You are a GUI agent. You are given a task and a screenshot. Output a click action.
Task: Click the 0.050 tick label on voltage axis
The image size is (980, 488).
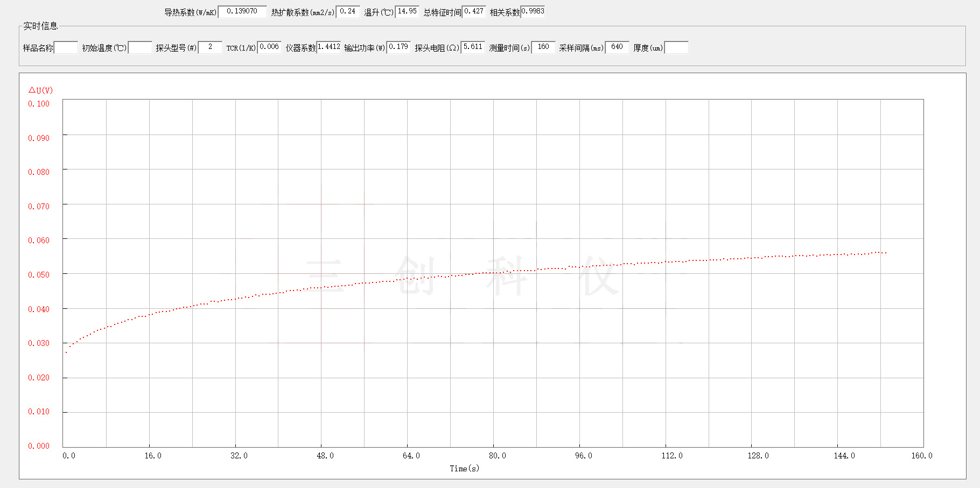click(x=39, y=275)
